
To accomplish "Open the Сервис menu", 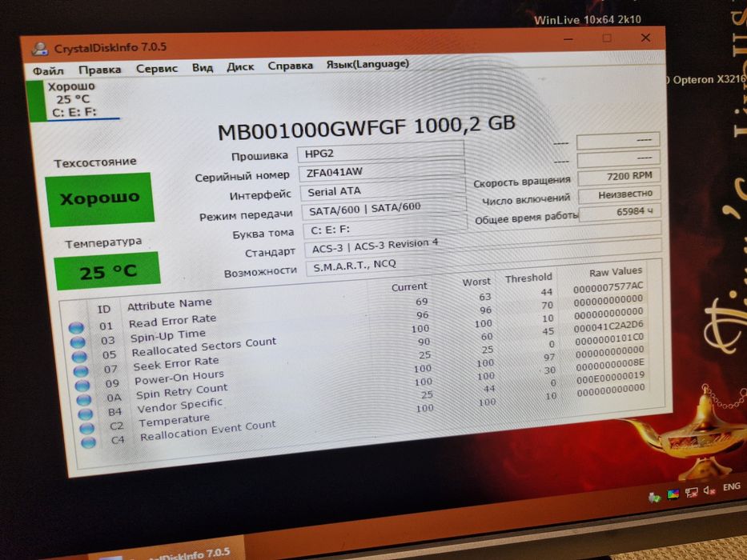I will [157, 69].
